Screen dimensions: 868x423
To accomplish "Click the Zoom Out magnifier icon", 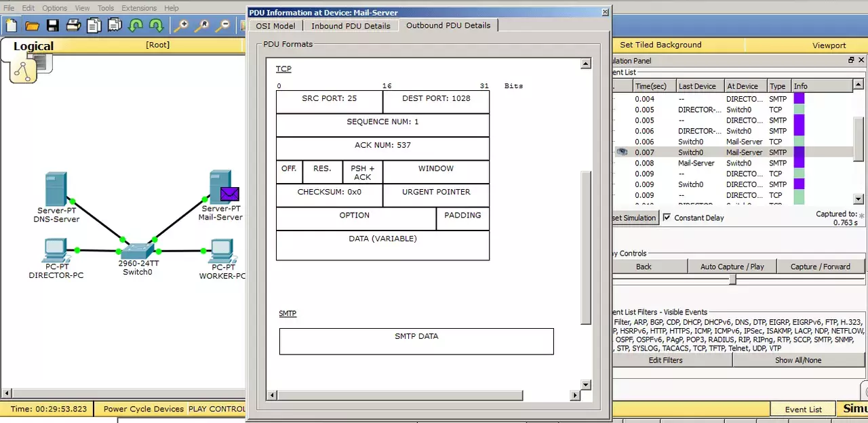I will tap(222, 26).
